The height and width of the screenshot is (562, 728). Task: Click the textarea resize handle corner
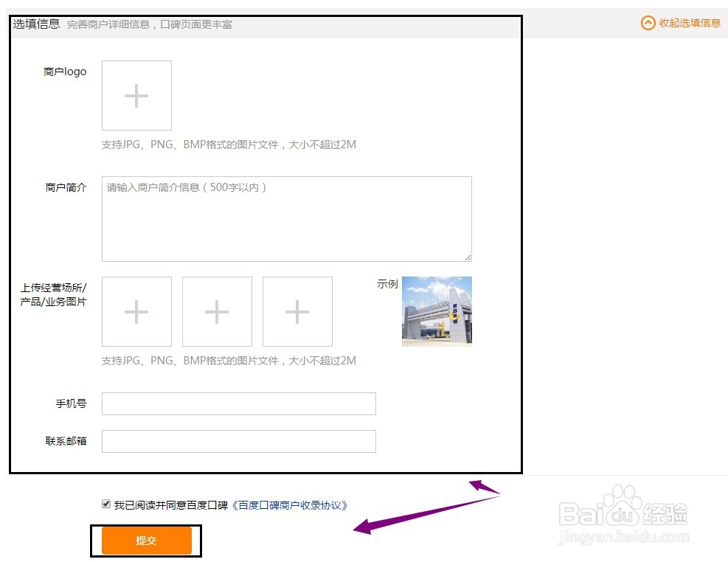[x=468, y=257]
